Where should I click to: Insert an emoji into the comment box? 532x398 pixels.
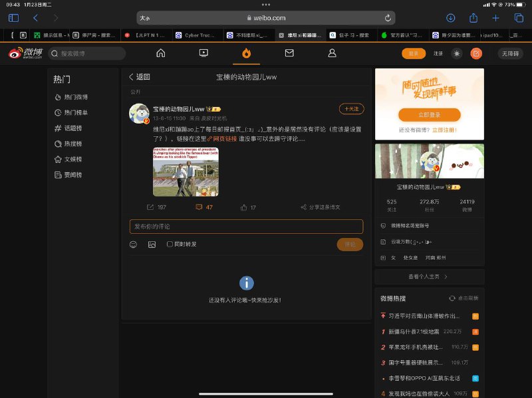coord(132,245)
